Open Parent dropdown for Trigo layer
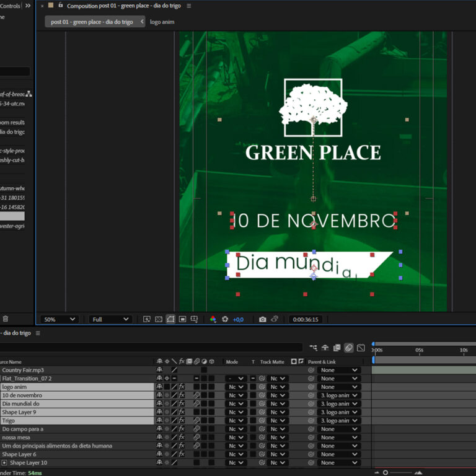This screenshot has width=476, height=476. pyautogui.click(x=338, y=421)
